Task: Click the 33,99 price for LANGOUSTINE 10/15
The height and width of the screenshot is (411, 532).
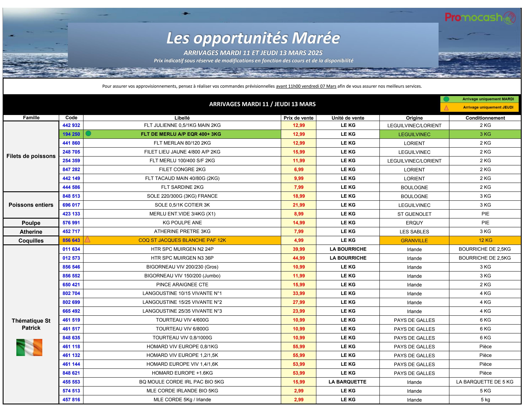Action: pyautogui.click(x=299, y=293)
